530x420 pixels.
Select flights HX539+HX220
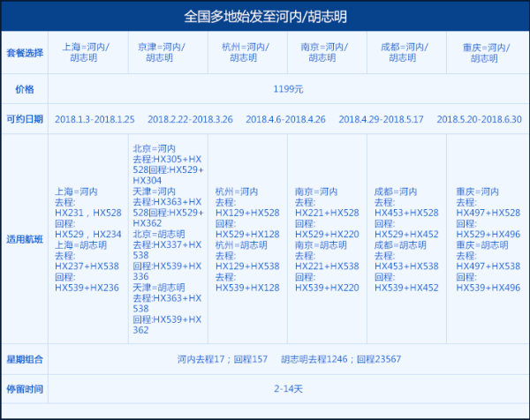click(327, 288)
